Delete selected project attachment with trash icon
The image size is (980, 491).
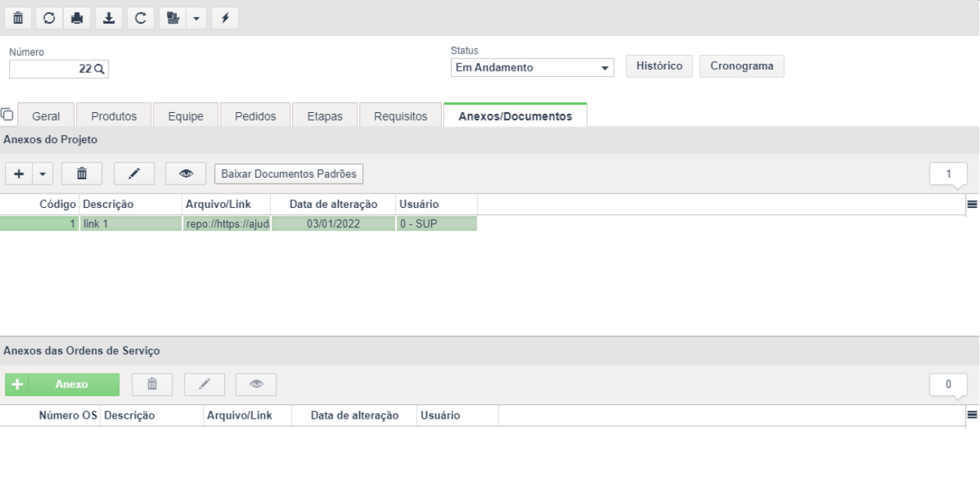(81, 174)
